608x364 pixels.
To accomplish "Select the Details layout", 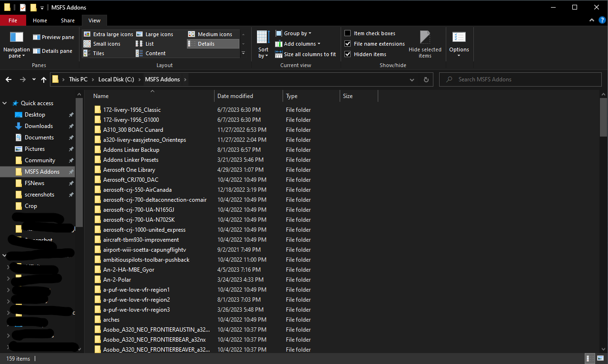I will [x=213, y=44].
